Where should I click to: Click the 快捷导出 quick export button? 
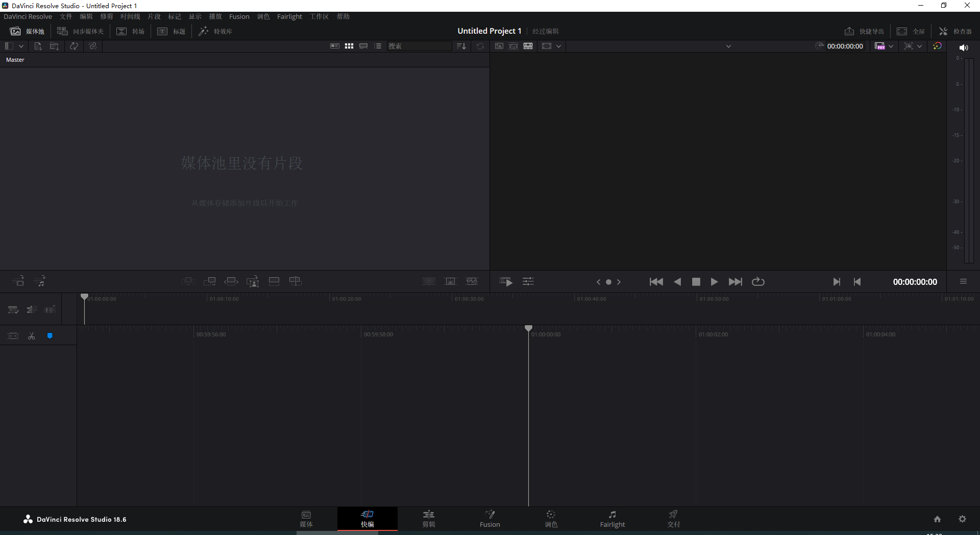pyautogui.click(x=865, y=31)
